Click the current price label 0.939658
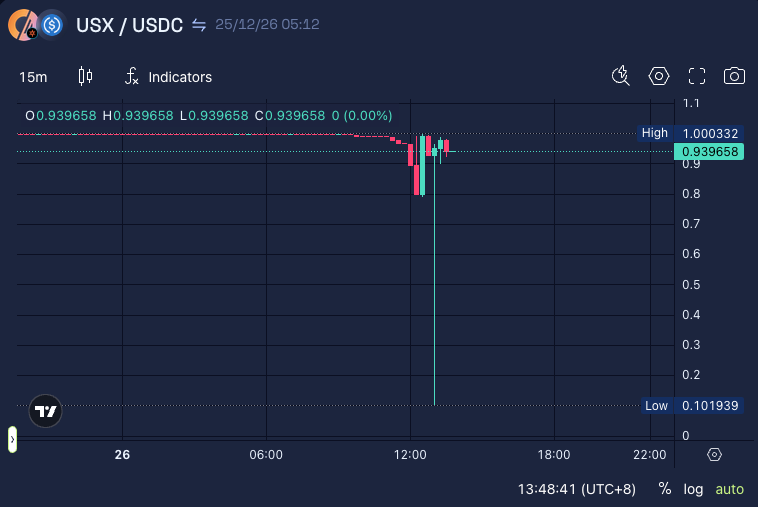 tap(709, 152)
